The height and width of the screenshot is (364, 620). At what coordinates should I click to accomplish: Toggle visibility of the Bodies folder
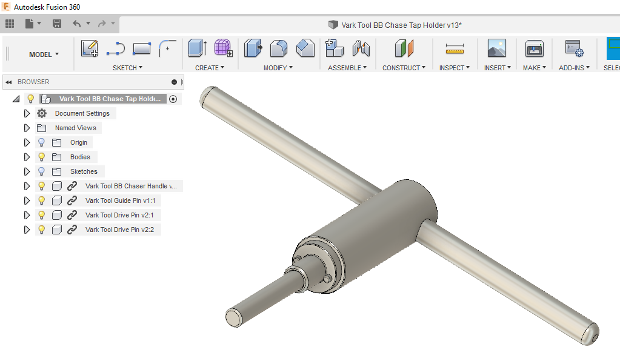42,157
